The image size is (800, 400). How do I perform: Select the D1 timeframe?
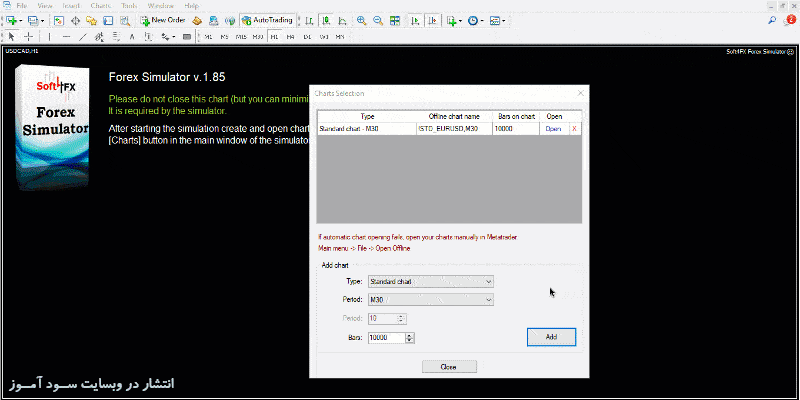pyautogui.click(x=307, y=36)
